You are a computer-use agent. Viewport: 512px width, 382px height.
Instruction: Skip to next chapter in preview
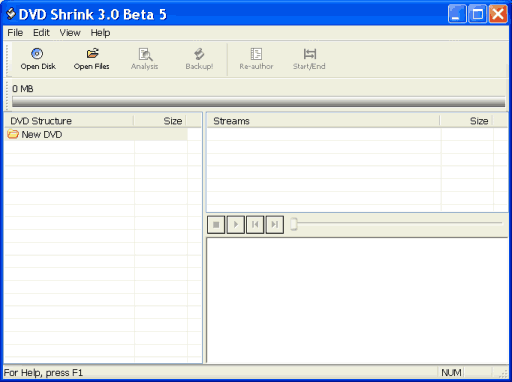(275, 225)
